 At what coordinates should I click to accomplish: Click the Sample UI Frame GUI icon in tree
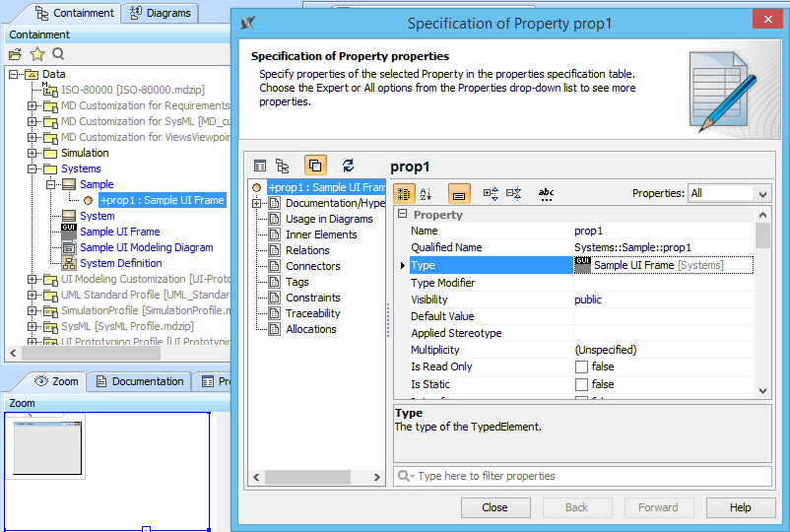(x=69, y=232)
